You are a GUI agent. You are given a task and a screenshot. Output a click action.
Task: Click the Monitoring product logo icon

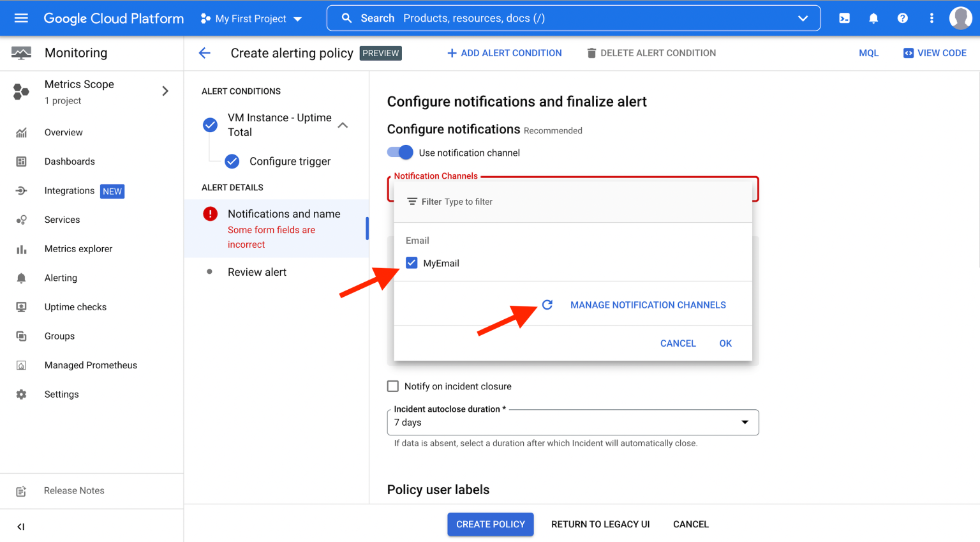point(21,53)
